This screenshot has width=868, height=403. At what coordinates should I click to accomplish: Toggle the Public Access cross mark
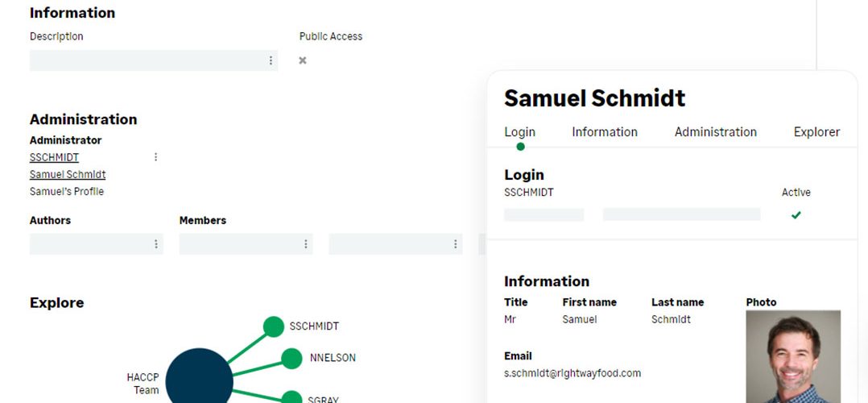[x=303, y=60]
